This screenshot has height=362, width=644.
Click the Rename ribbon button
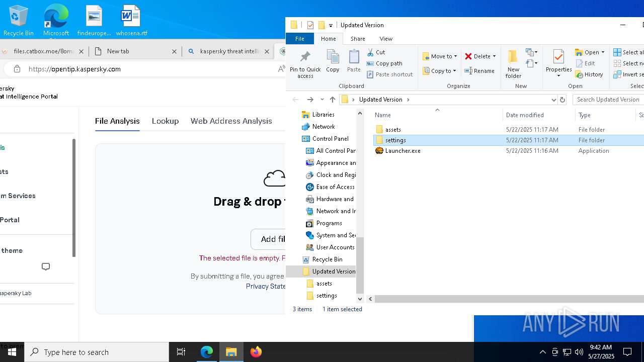tap(479, 71)
